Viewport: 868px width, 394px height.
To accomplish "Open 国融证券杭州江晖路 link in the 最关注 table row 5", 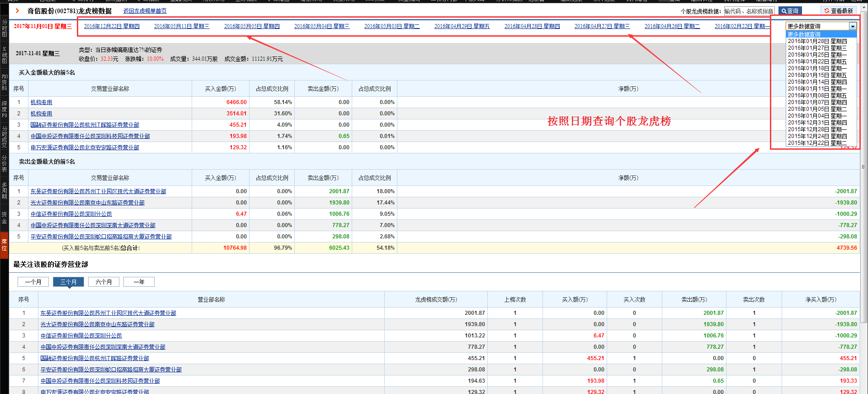I will tap(94, 358).
